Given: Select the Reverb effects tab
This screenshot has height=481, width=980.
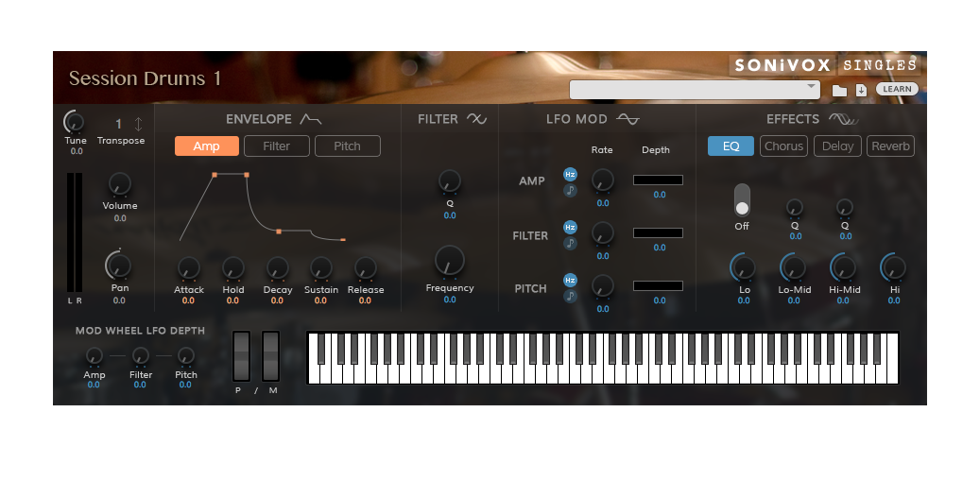Looking at the screenshot, I should [x=890, y=146].
